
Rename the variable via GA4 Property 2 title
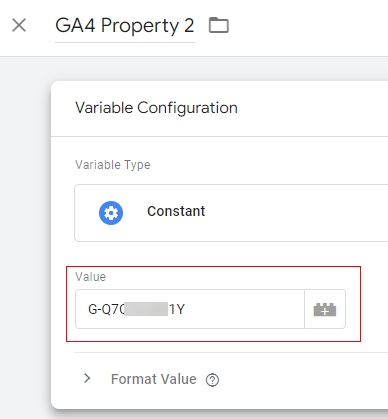(125, 26)
